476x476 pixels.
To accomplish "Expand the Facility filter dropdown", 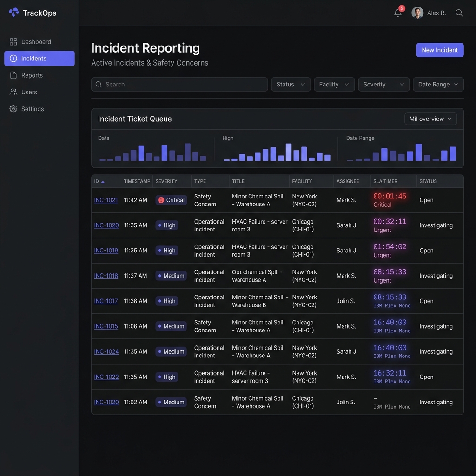I will [x=334, y=85].
